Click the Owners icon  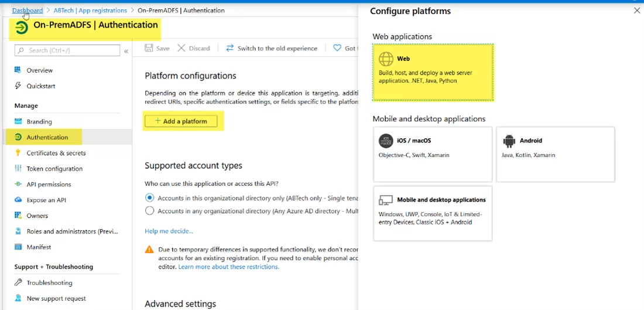click(x=18, y=216)
